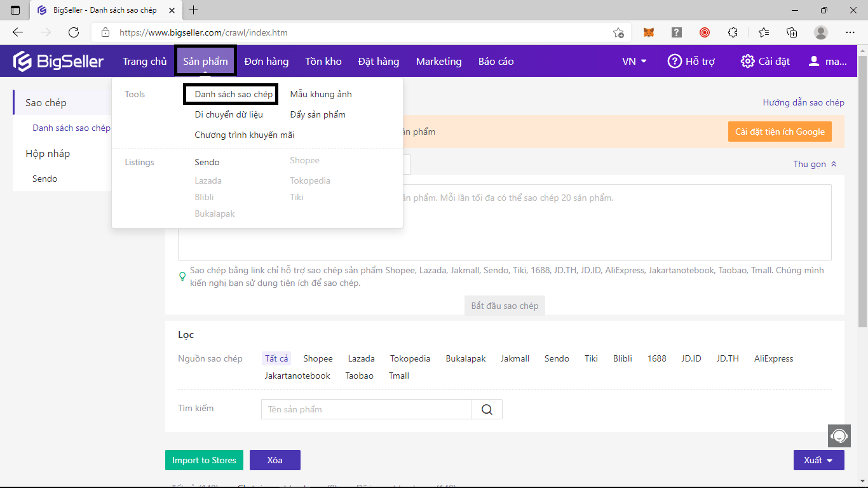The image size is (868, 488).
Task: Click the Import to Stores button
Action: [204, 460]
